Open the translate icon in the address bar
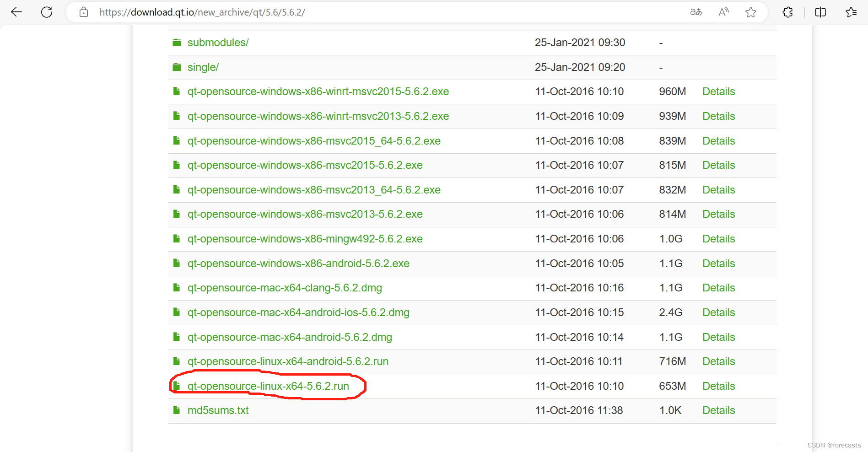The image size is (868, 452). coord(696,12)
